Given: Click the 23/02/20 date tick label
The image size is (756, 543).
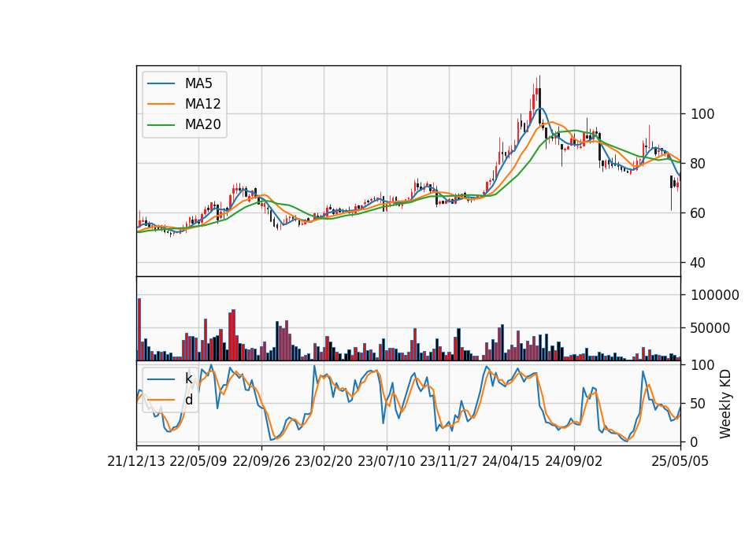Looking at the screenshot, I should tap(324, 462).
